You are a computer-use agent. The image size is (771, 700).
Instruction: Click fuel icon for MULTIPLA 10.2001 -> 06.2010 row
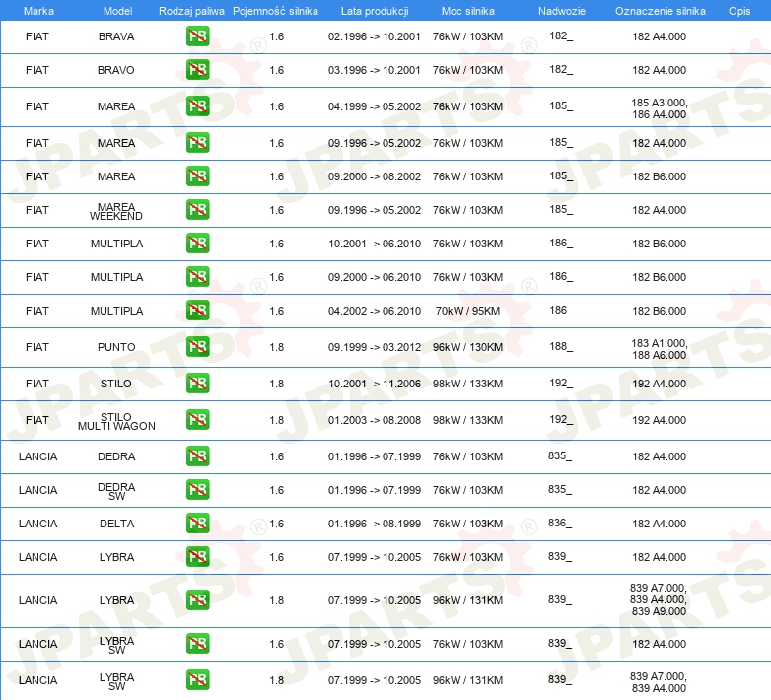pyautogui.click(x=197, y=243)
